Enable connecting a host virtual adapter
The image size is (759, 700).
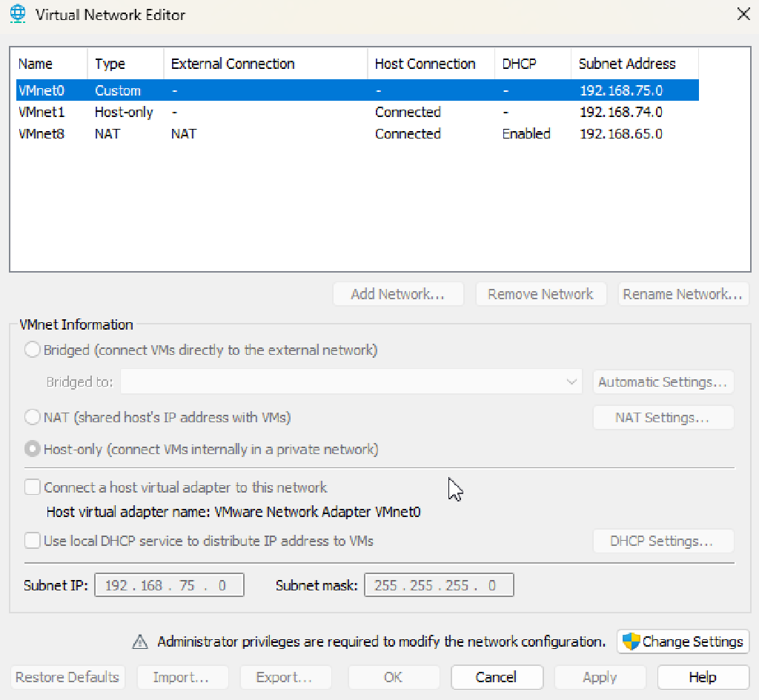coord(32,487)
